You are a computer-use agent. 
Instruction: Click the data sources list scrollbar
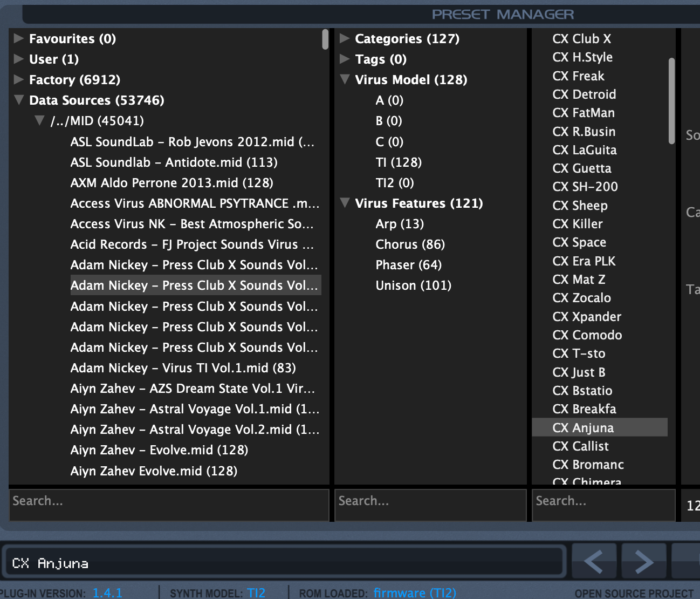(325, 39)
